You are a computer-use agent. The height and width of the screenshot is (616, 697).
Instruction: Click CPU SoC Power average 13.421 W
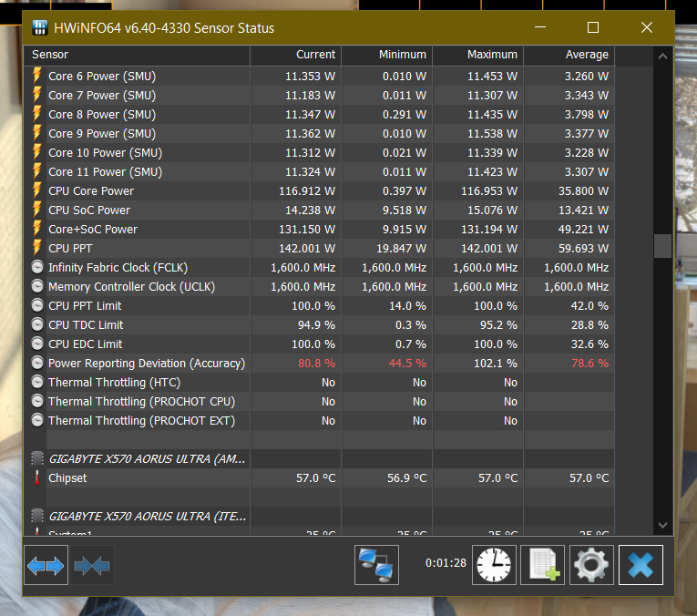coord(583,210)
